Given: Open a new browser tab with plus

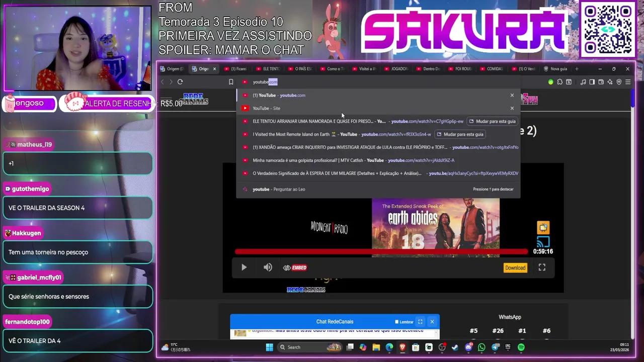Looking at the screenshot, I should point(577,69).
